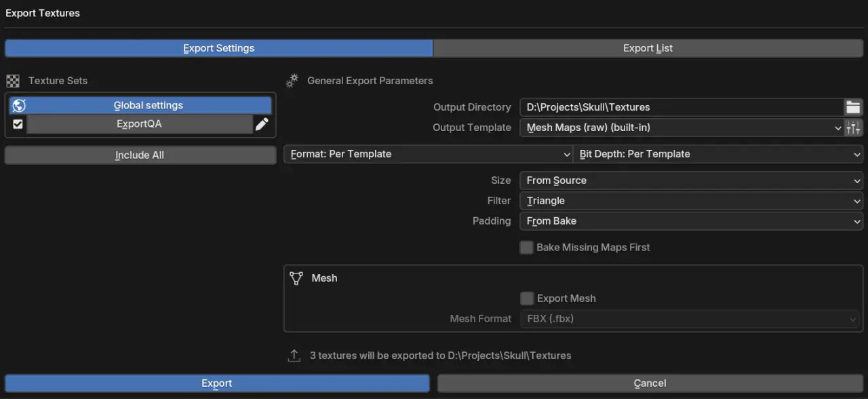This screenshot has height=399, width=868.
Task: Open the Padding dropdown showing From Bake
Action: click(691, 221)
